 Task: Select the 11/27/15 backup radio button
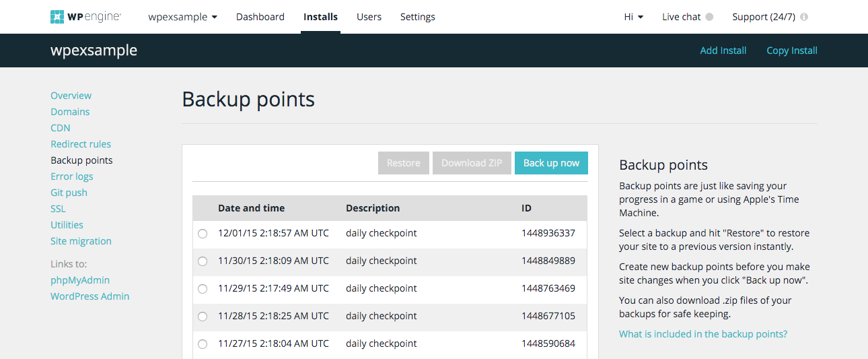coord(203,344)
